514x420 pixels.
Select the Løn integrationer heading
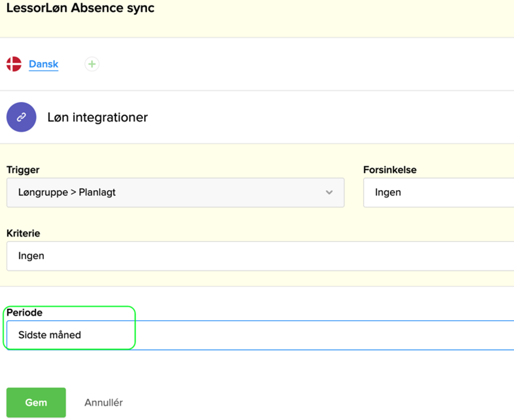pos(98,117)
